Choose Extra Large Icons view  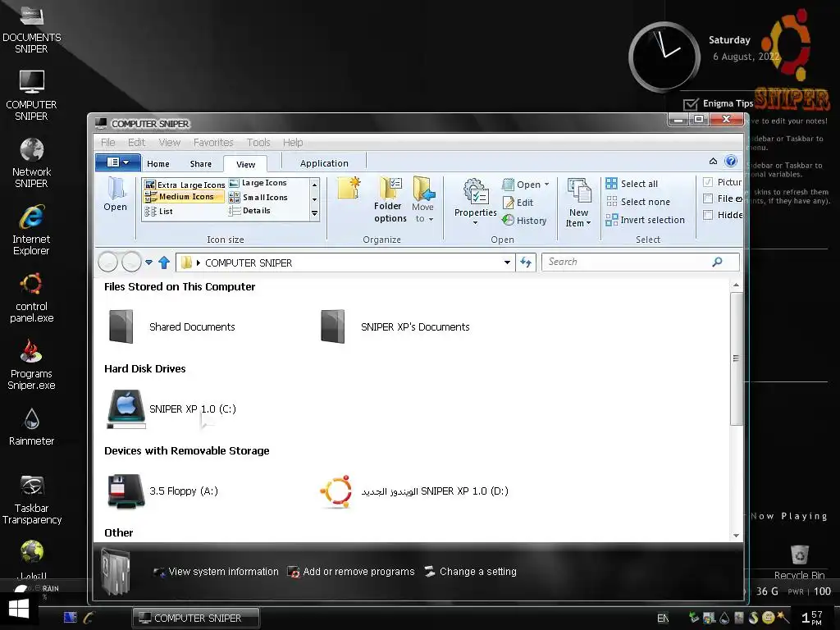pyautogui.click(x=185, y=185)
